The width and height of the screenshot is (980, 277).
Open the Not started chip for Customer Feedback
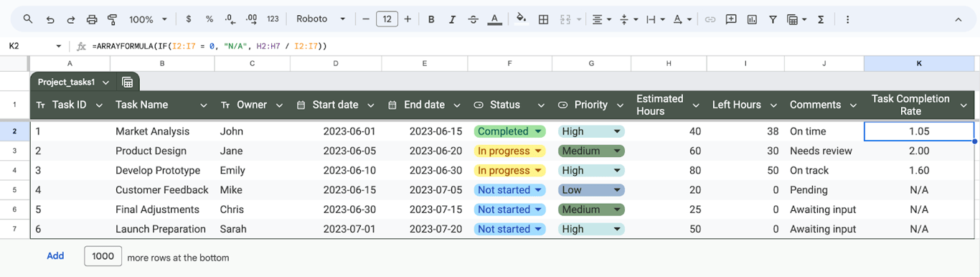pyautogui.click(x=509, y=190)
